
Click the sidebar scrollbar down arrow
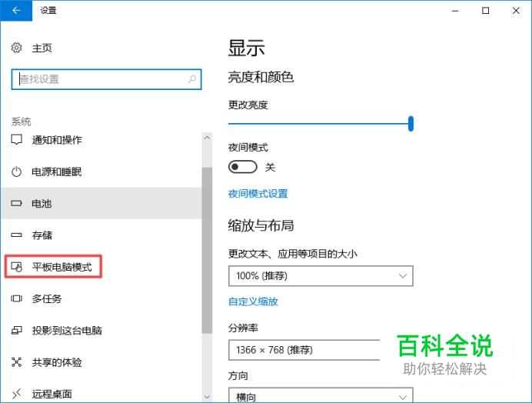pos(207,396)
